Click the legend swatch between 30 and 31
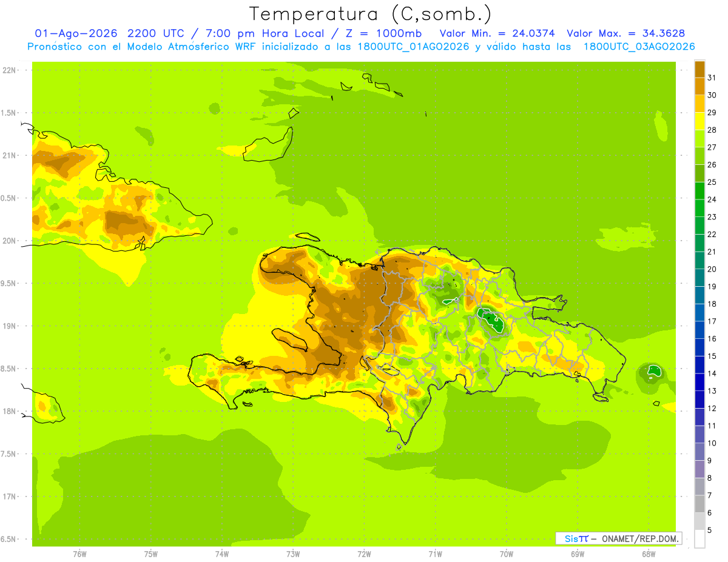 coord(699,86)
